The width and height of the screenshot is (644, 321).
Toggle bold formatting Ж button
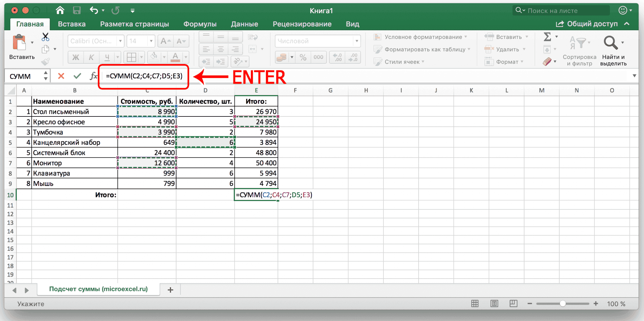click(x=76, y=57)
